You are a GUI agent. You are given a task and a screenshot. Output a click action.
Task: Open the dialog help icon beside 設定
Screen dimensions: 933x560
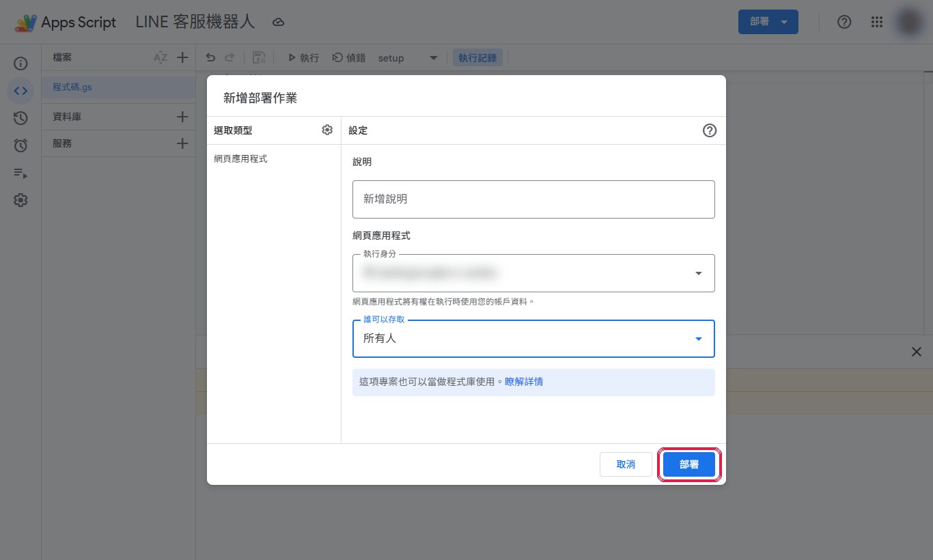(x=710, y=130)
